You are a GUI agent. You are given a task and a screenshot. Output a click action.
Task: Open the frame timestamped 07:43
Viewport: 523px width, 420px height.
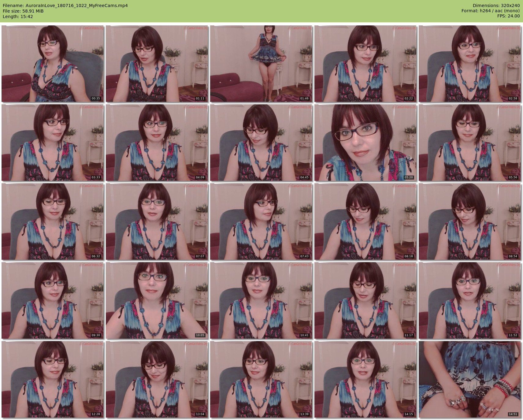(x=261, y=221)
